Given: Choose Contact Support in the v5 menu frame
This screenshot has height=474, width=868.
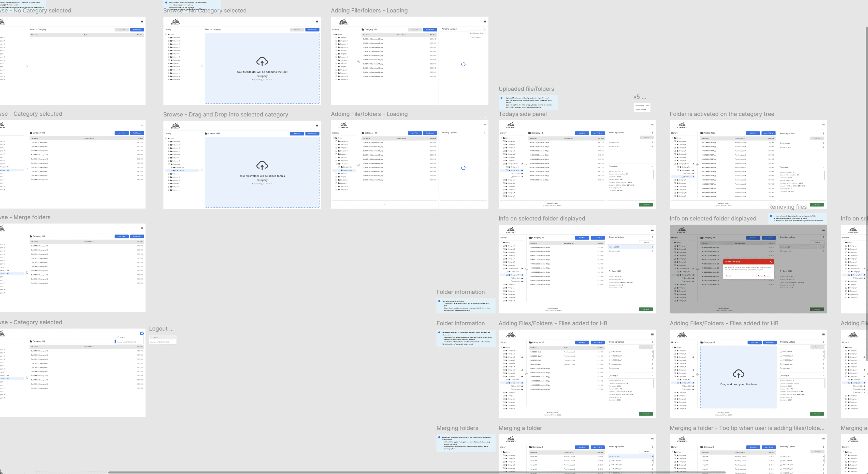Looking at the screenshot, I should pyautogui.click(x=640, y=110).
